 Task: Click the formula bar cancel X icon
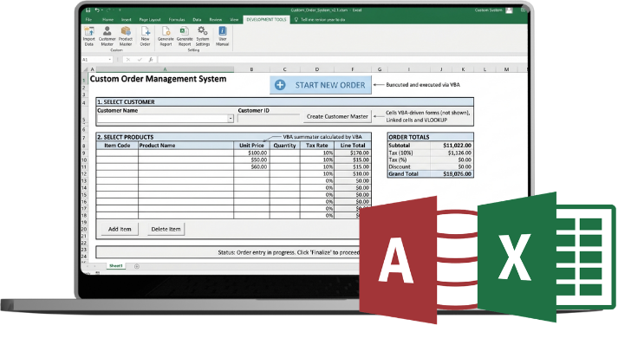128,60
